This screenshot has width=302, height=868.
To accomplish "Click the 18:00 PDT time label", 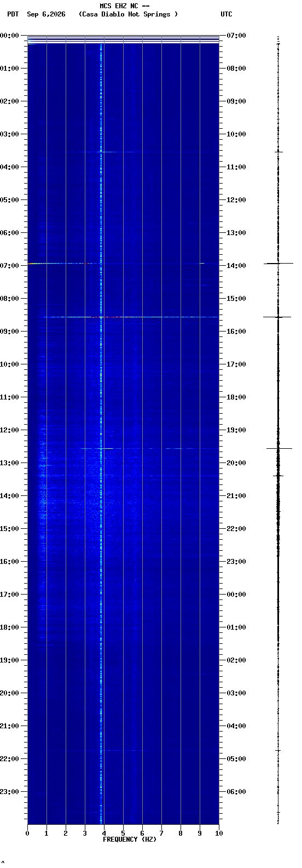I will tap(9, 627).
